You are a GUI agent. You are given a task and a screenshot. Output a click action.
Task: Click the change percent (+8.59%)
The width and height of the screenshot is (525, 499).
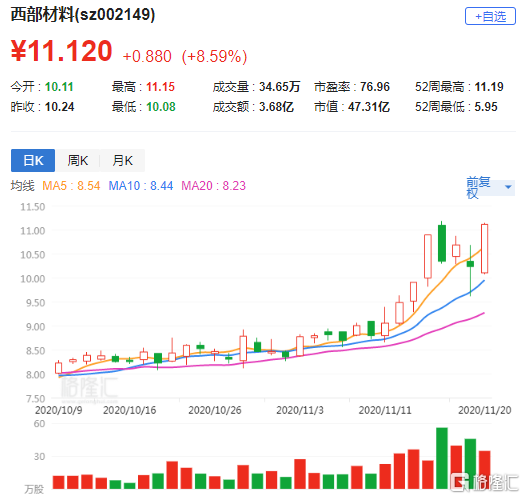214,56
